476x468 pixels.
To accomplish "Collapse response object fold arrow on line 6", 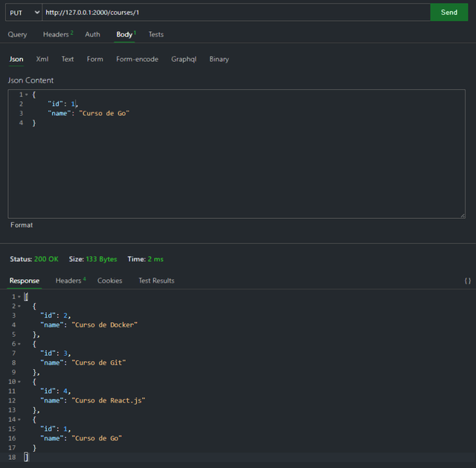I will [19, 344].
